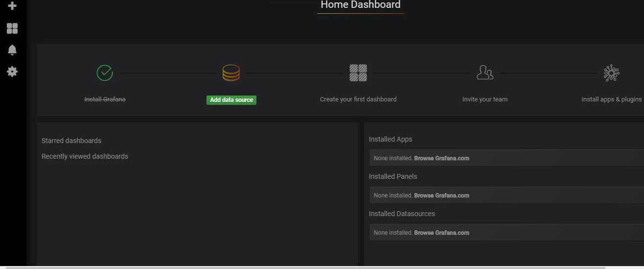The width and height of the screenshot is (644, 269).
Task: Click the Installed Panels heading
Action: pos(393,176)
